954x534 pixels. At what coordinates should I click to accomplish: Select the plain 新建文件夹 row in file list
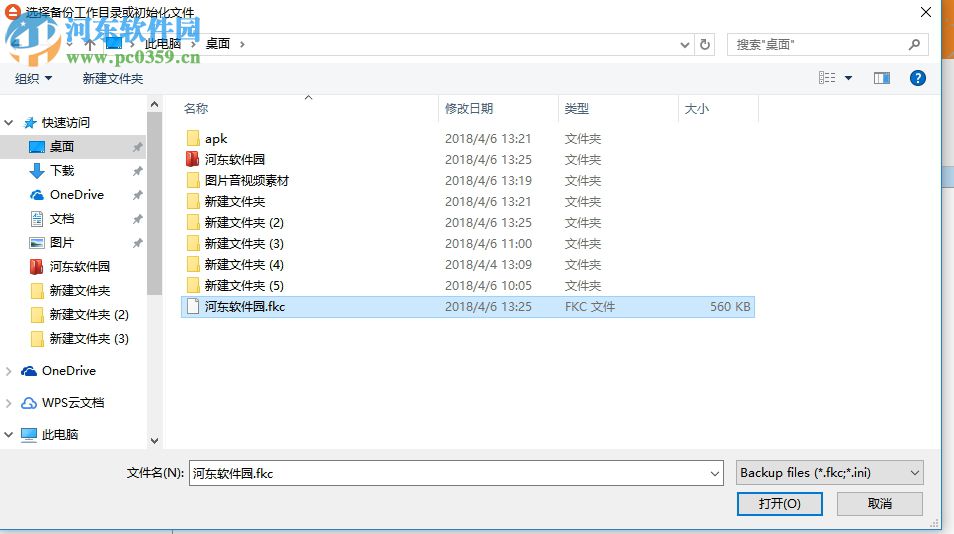[467, 201]
